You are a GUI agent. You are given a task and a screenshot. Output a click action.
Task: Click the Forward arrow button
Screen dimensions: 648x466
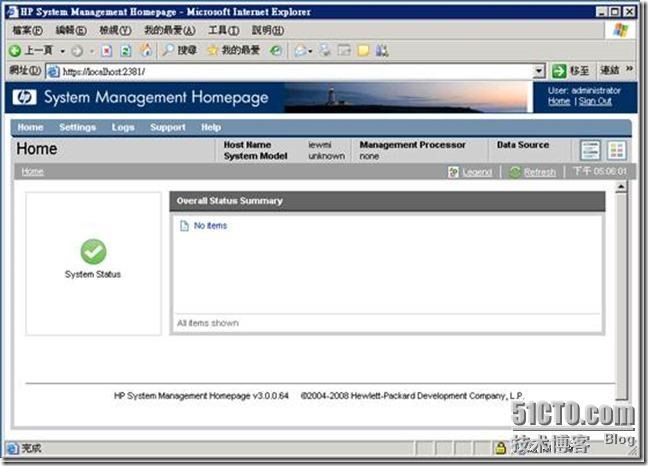point(77,51)
